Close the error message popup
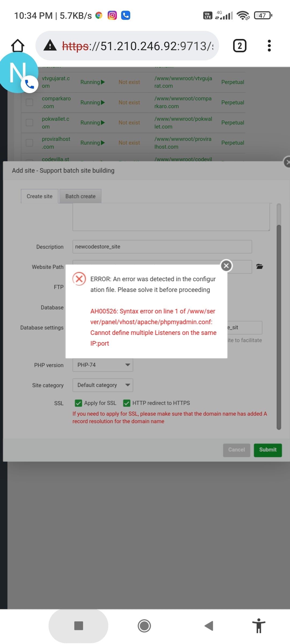 click(226, 266)
